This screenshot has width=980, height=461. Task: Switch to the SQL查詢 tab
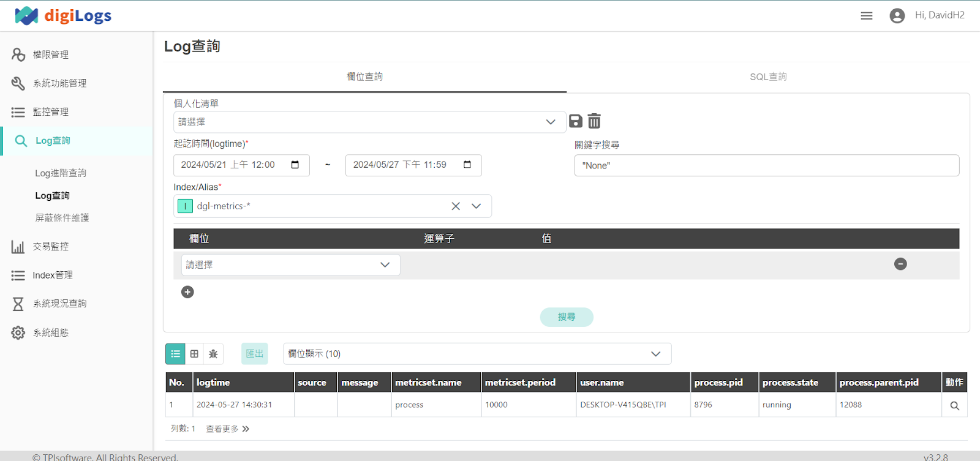tap(768, 77)
